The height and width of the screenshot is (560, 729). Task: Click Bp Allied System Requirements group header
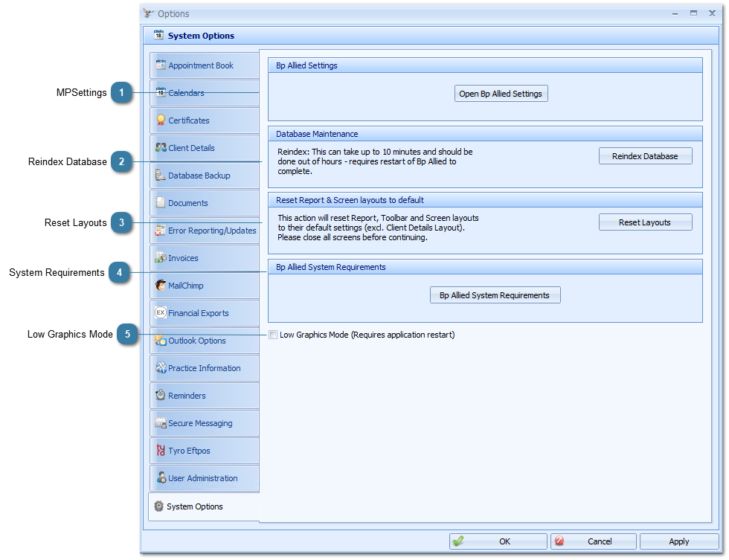[485, 267]
